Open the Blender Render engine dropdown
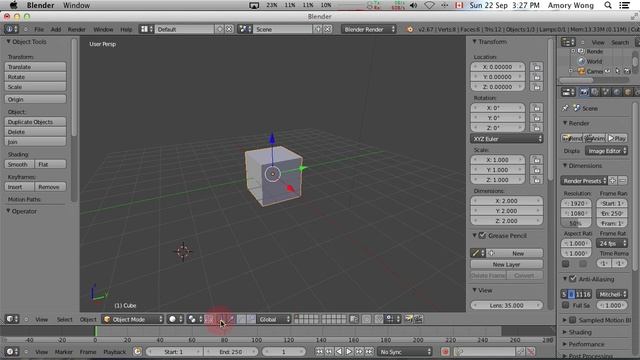Image resolution: width=640 pixels, height=360 pixels. point(369,29)
